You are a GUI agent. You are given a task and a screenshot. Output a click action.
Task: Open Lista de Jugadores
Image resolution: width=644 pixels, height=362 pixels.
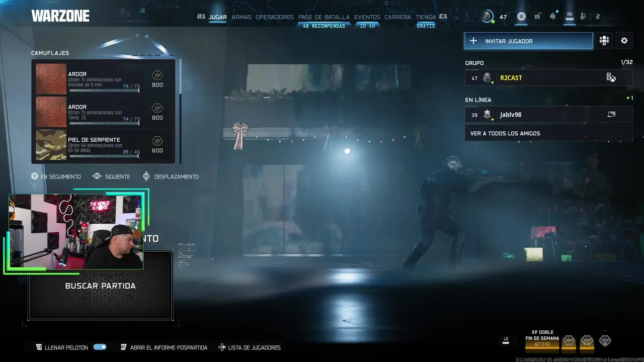click(x=254, y=347)
